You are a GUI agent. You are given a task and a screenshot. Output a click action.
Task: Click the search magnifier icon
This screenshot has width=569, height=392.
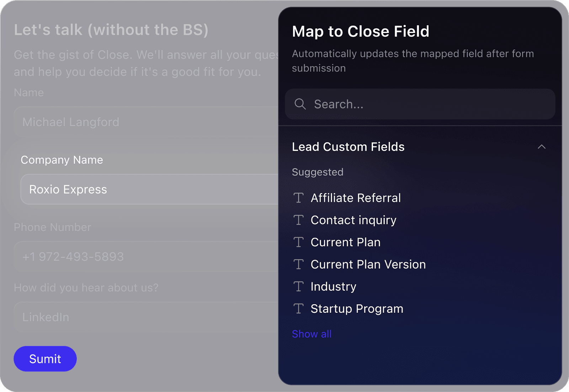click(300, 104)
